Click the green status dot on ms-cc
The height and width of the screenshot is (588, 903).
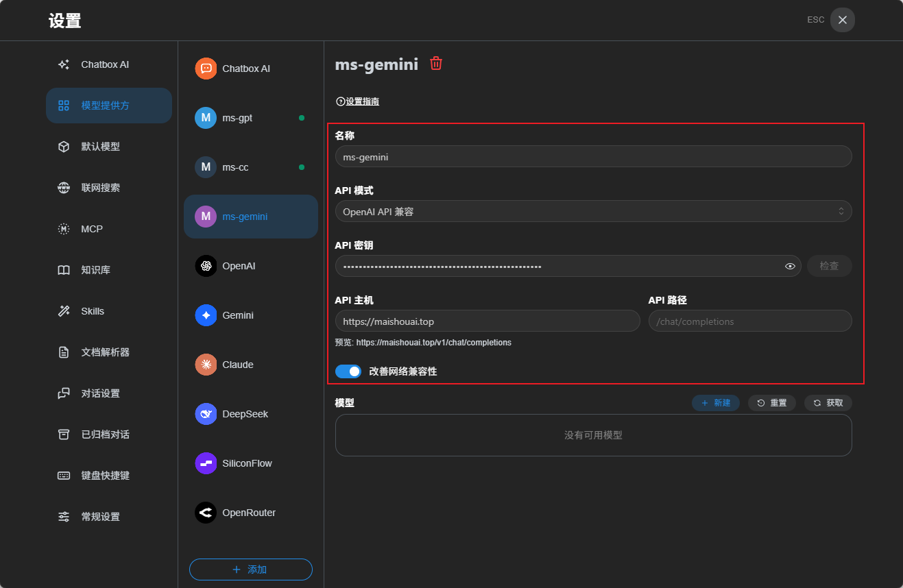coord(302,167)
